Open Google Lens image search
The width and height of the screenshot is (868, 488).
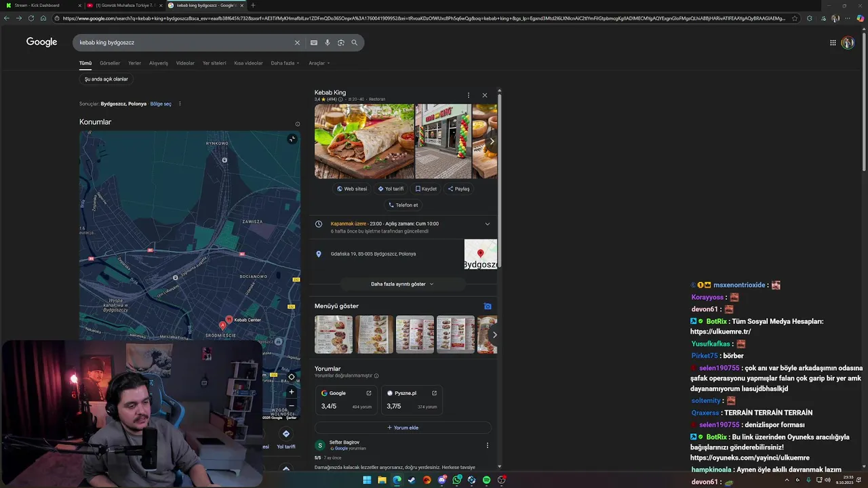pos(340,43)
